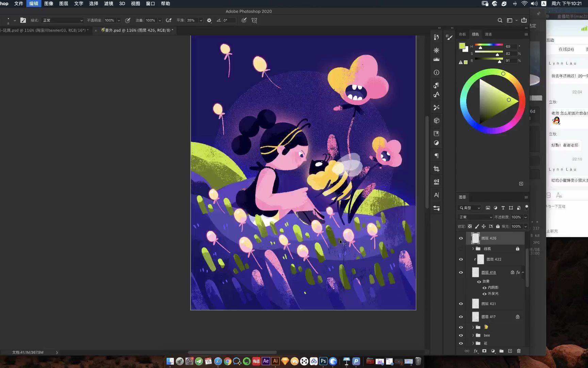Open the 平滑 25% dropdown arrow
The image size is (588, 368).
[x=201, y=20]
